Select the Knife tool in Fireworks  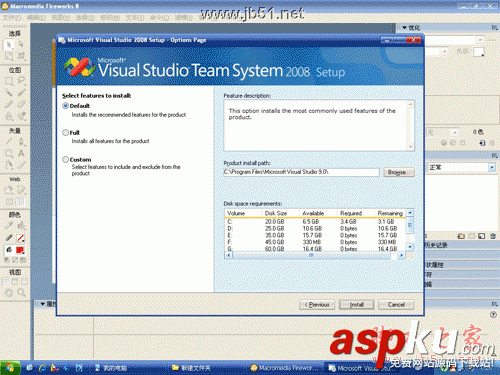pyautogui.click(x=21, y=165)
